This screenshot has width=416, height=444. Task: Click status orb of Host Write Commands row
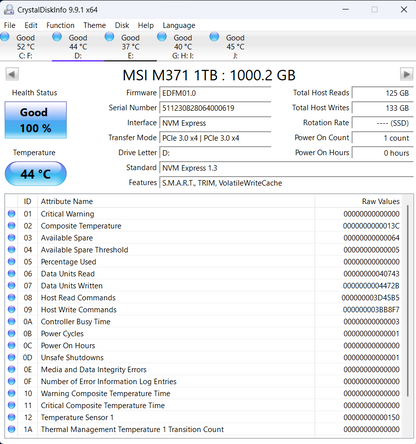coord(12,310)
